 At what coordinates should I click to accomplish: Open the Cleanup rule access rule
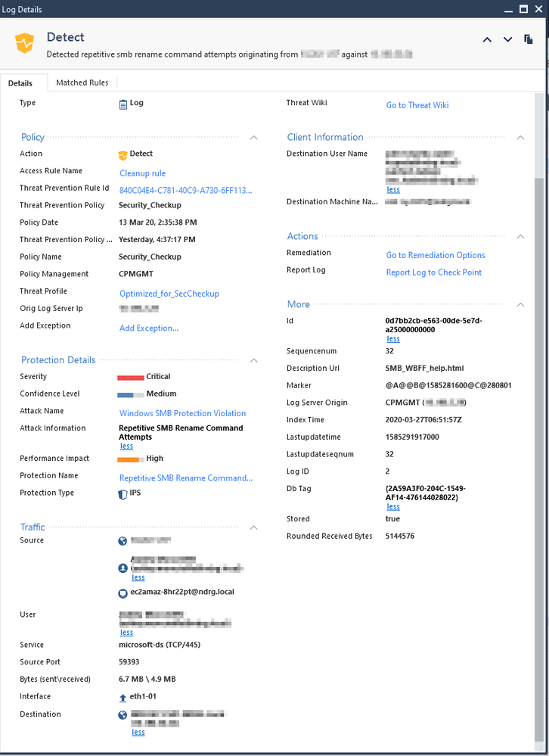pyautogui.click(x=143, y=173)
